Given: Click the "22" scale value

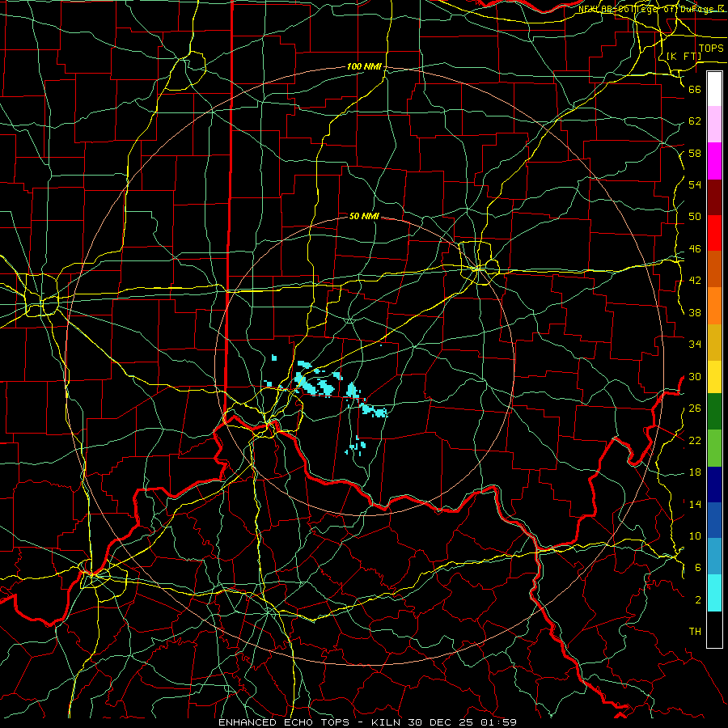Looking at the screenshot, I should tap(695, 440).
